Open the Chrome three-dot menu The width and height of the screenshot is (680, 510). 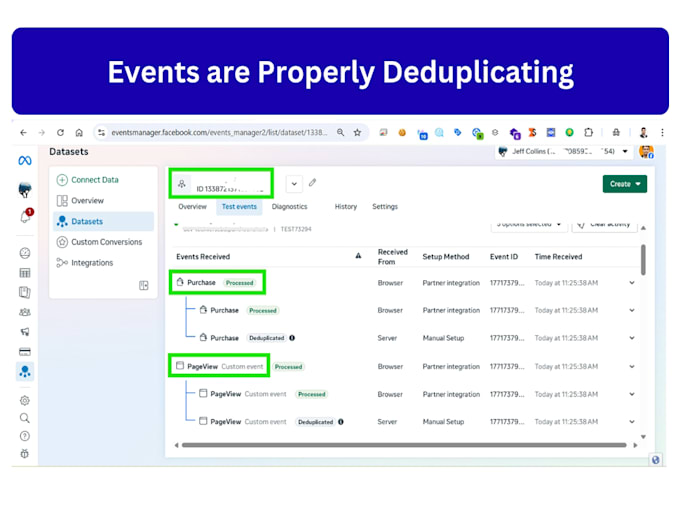[x=662, y=133]
